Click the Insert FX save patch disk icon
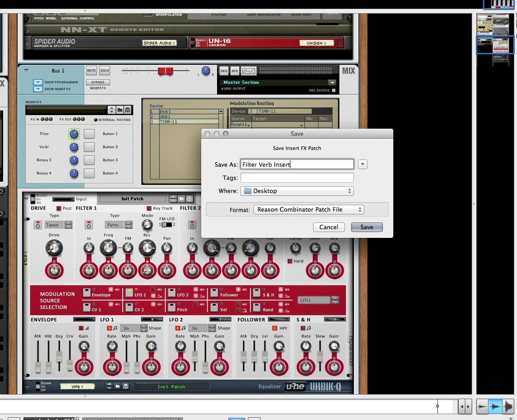This screenshot has width=517, height=420. (x=128, y=110)
